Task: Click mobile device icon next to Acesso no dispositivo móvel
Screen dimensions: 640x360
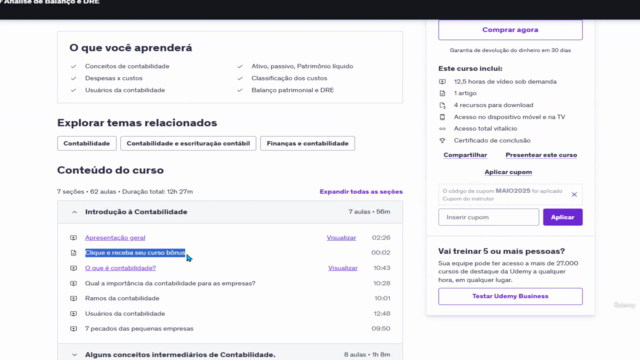Action: coord(442,117)
